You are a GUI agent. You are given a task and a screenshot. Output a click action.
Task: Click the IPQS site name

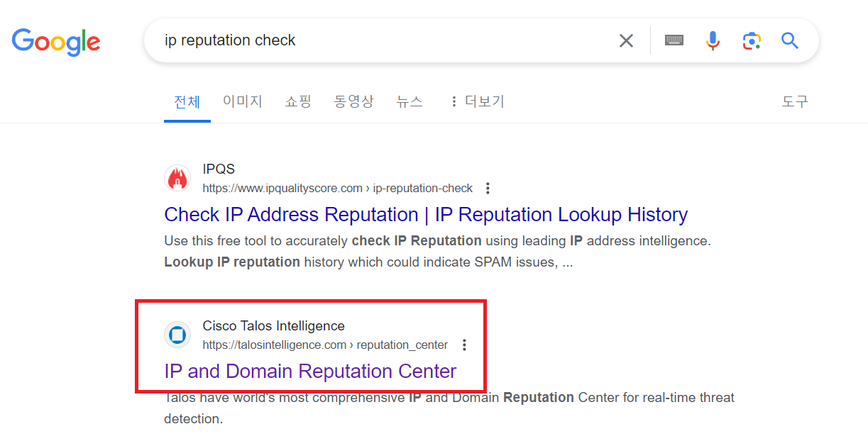[x=219, y=169]
